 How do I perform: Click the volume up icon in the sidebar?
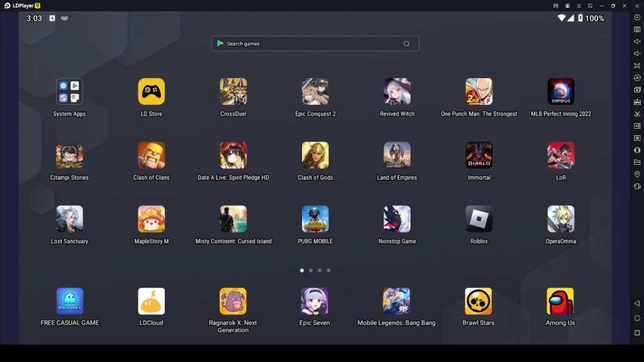coord(636,41)
